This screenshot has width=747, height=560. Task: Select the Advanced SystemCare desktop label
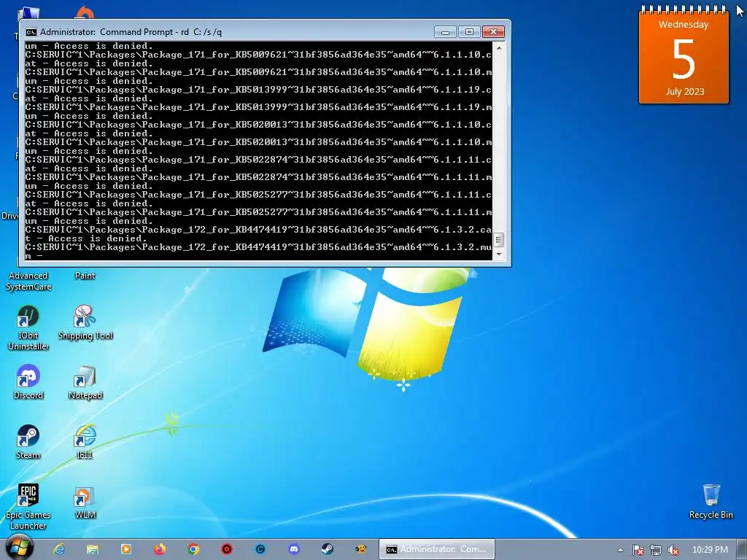pyautogui.click(x=28, y=281)
